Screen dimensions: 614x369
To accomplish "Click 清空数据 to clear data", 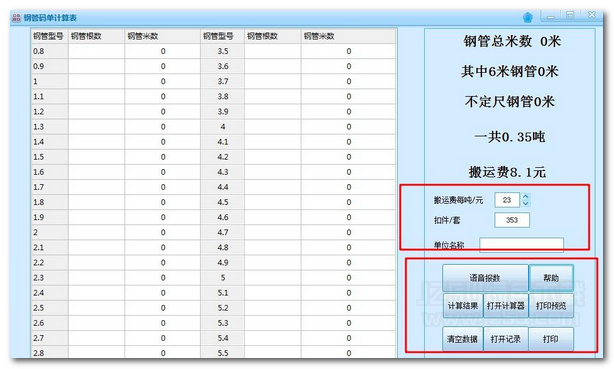I will coord(462,339).
